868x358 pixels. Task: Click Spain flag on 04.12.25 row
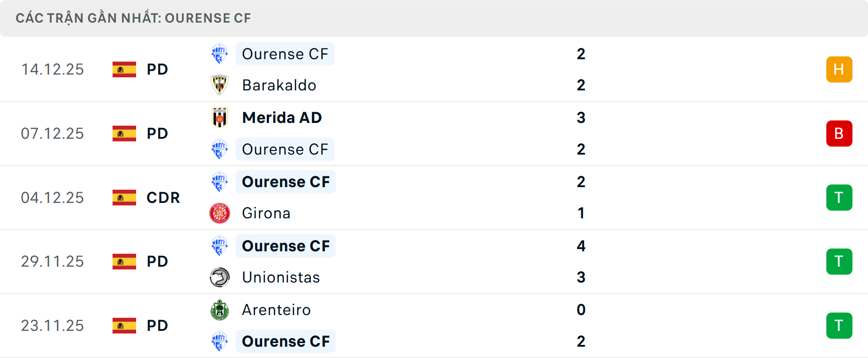pyautogui.click(x=124, y=198)
